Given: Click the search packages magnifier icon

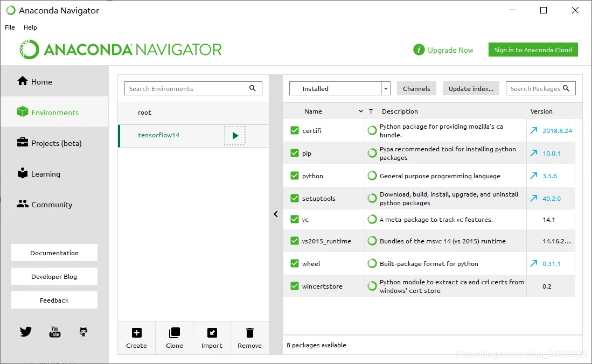Looking at the screenshot, I should 566,88.
